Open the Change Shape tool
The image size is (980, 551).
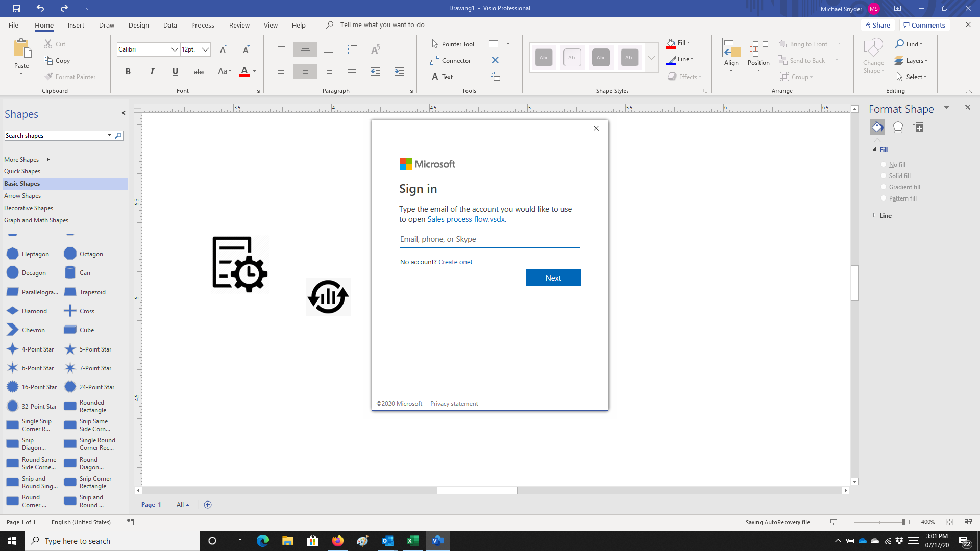[873, 56]
